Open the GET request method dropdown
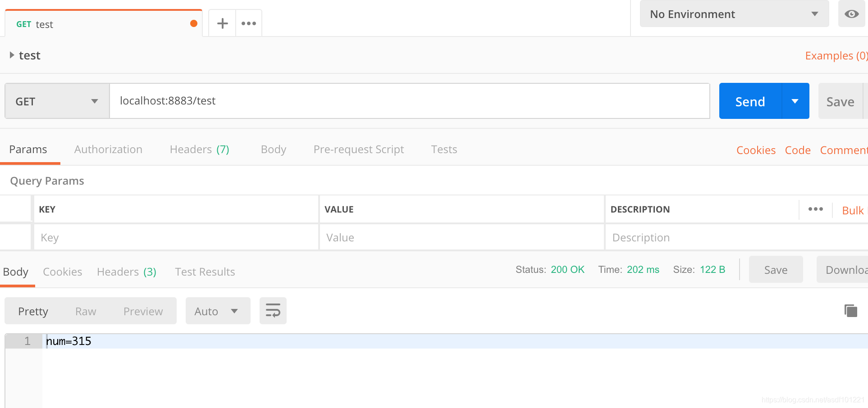The height and width of the screenshot is (408, 868). pyautogui.click(x=56, y=101)
